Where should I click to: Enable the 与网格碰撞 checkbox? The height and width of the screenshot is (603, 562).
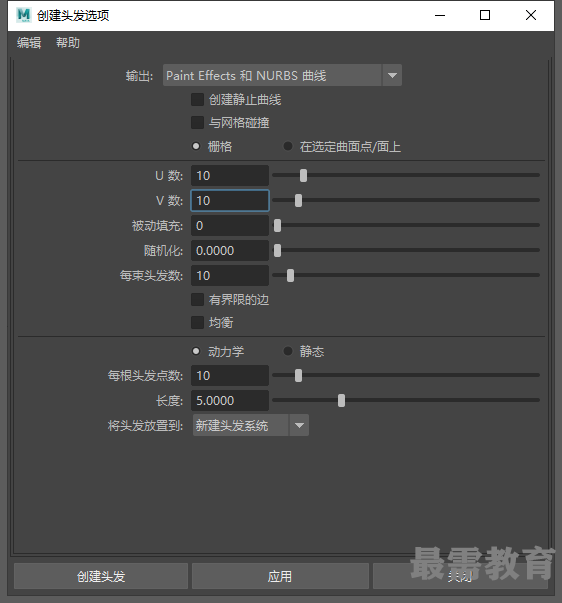click(197, 123)
